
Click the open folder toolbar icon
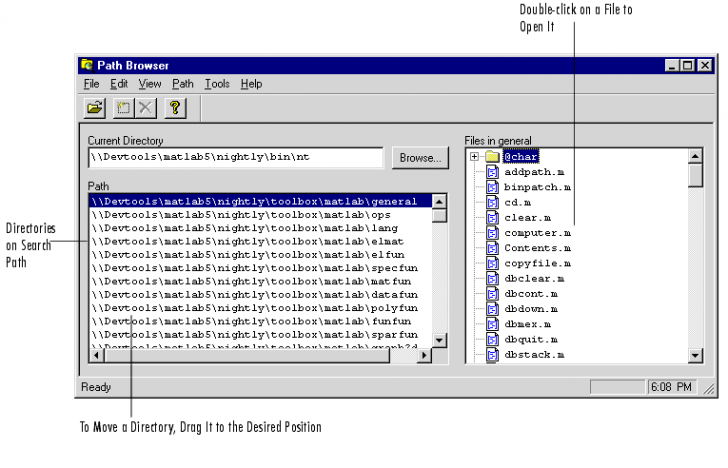click(94, 108)
